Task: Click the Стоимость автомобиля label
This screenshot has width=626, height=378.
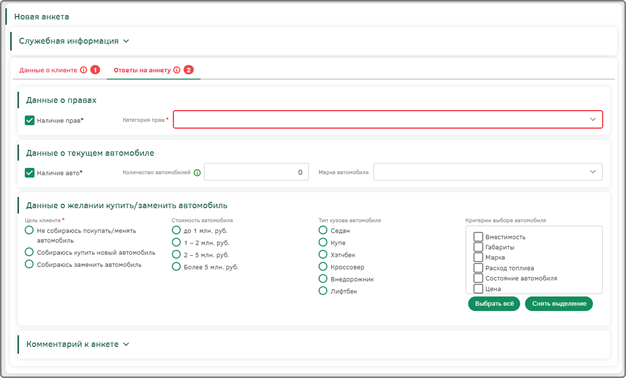Action: coord(202,220)
